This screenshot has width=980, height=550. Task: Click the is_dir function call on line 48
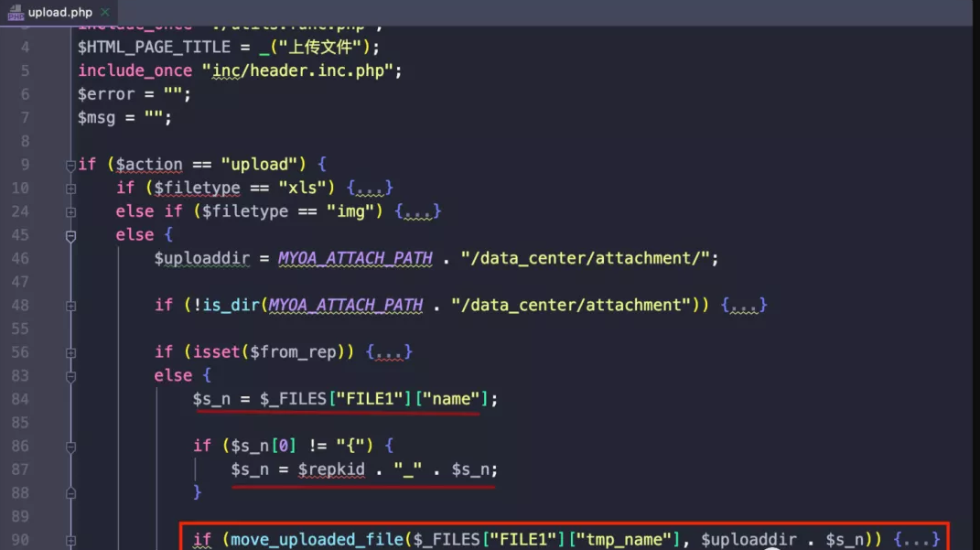pos(231,305)
